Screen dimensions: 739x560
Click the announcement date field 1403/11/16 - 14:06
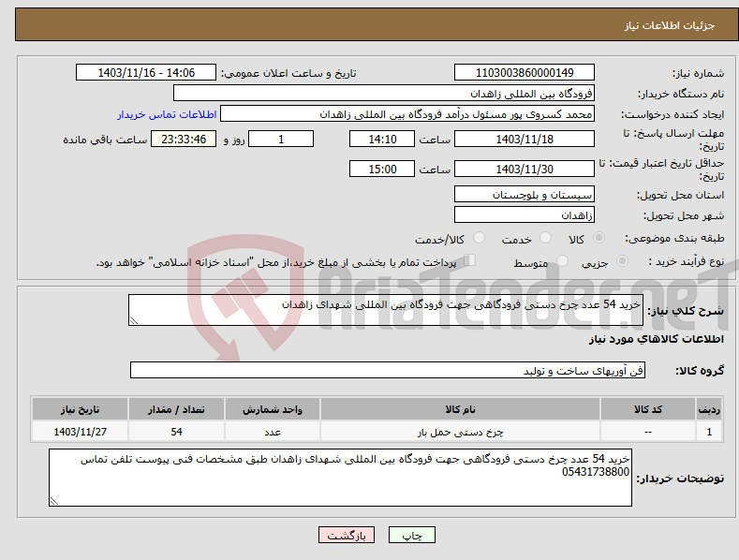[146, 73]
